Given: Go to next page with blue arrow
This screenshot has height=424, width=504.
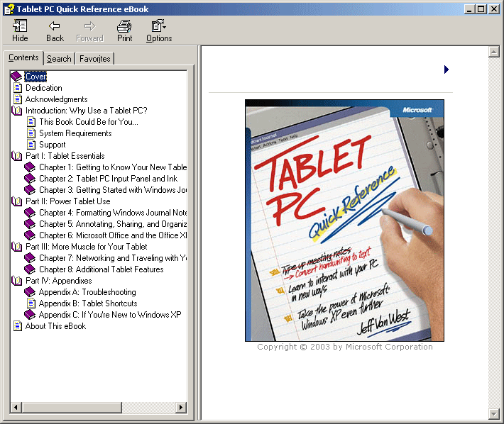Looking at the screenshot, I should coord(446,69).
